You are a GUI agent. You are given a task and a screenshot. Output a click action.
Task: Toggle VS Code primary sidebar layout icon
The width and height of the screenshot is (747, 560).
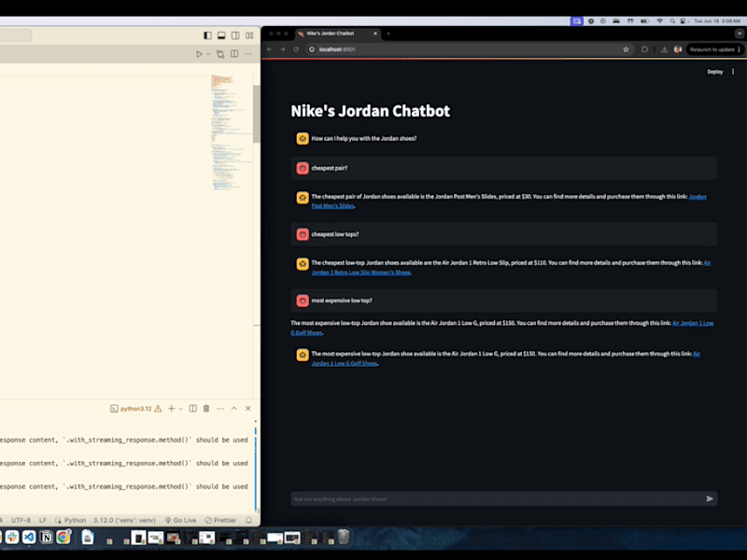207,35
